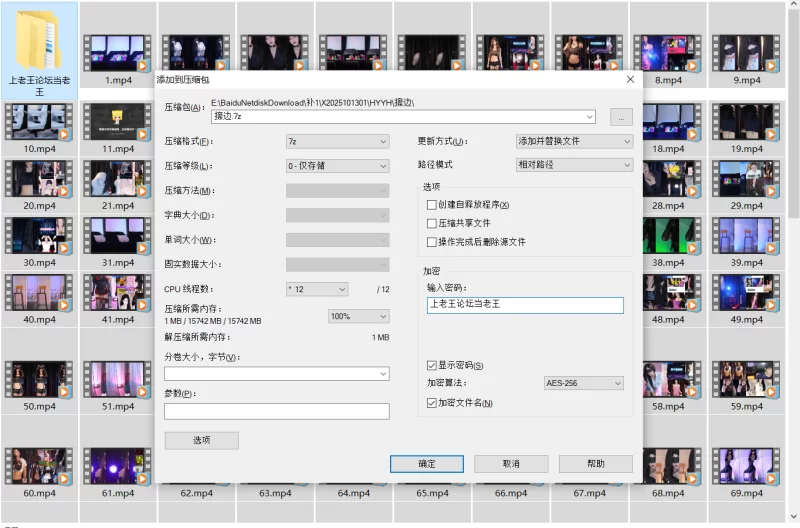Image resolution: width=800 pixels, height=528 pixels.
Task: Expand the 压缩等级 dropdown
Action: pos(337,166)
